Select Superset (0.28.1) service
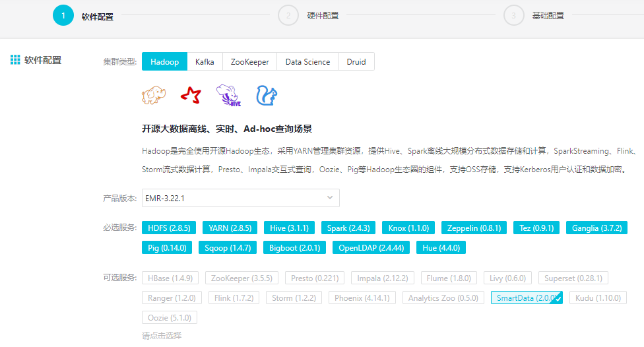Viewport: 644px width, 347px height. tap(573, 278)
